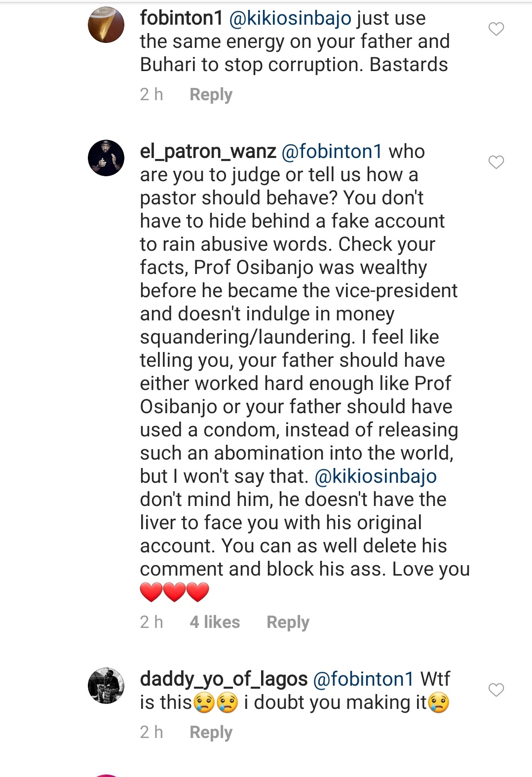Like daddy_yo_of_lagos's comment with the heart
532x777 pixels.
coord(496,690)
